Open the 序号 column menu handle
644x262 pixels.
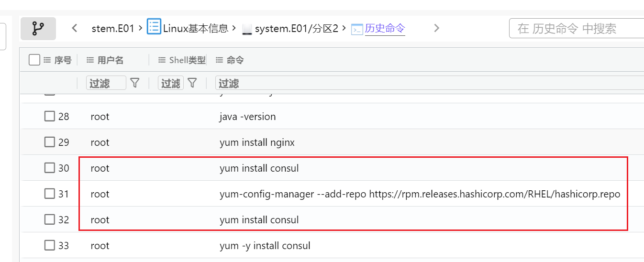tap(47, 60)
